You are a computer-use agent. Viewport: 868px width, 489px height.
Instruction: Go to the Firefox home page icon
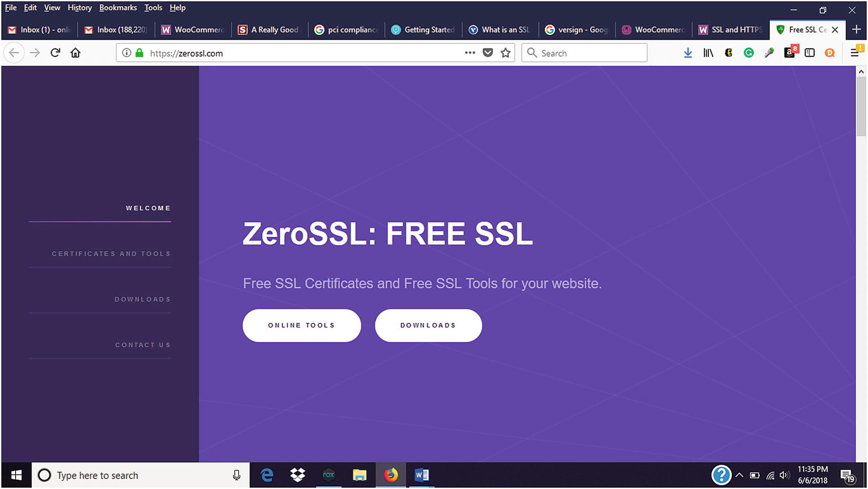(75, 53)
